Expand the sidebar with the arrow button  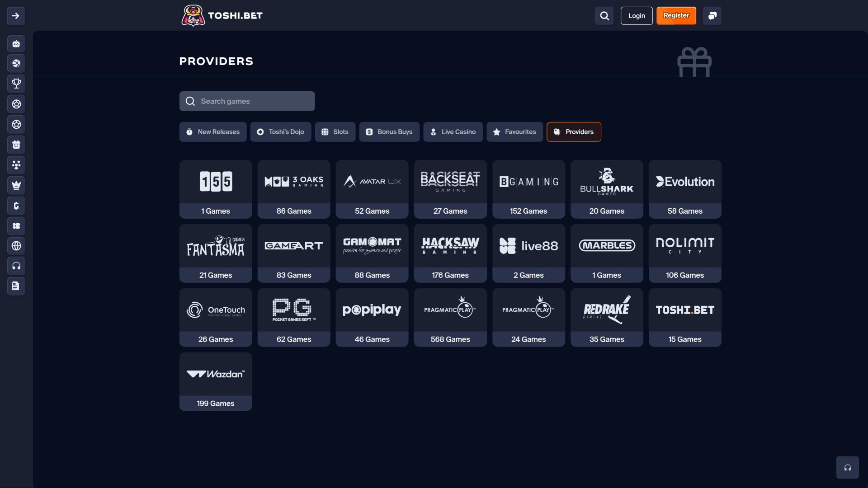pyautogui.click(x=16, y=16)
